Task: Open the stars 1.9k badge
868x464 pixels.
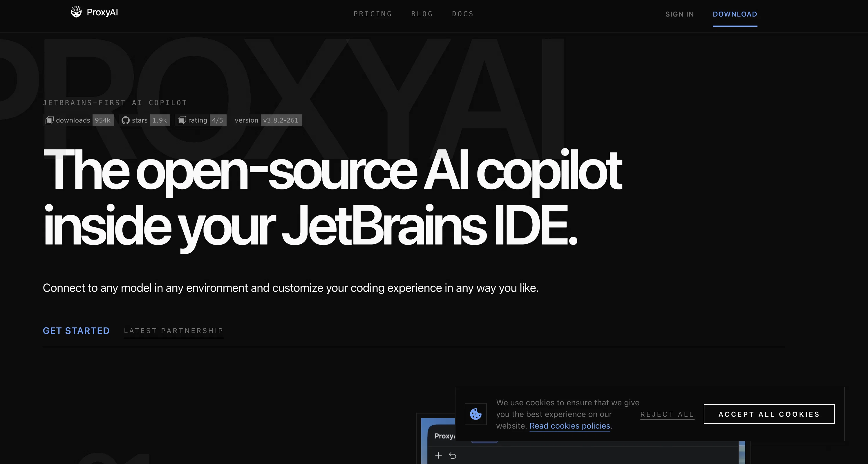Action: pos(144,121)
